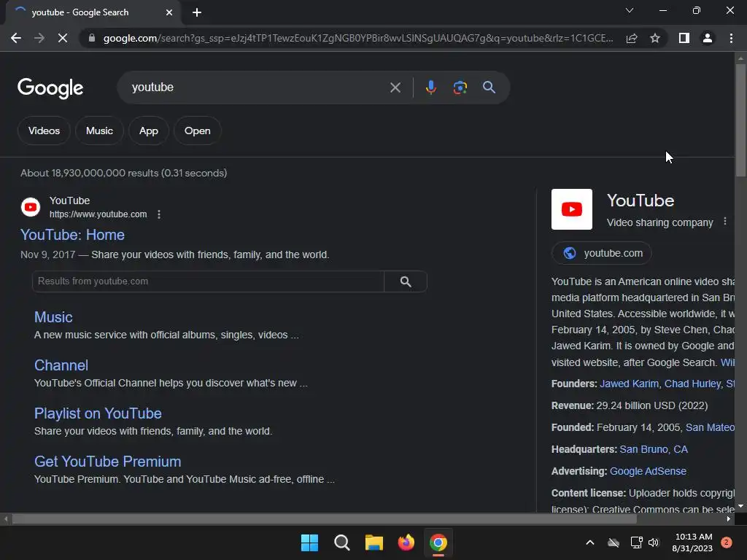Viewport: 747px width, 560px height.
Task: Open a new tab
Action: coord(197,12)
